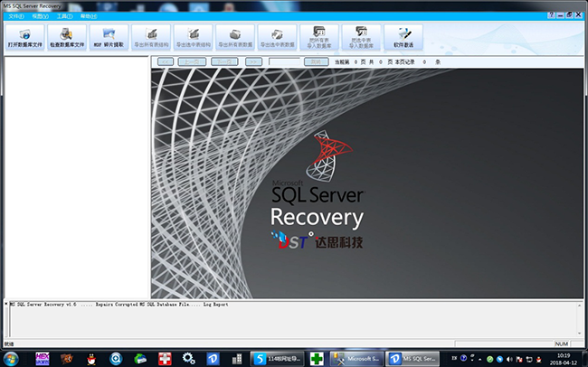Click 导出选中表数据 export selected table data

pos(277,37)
